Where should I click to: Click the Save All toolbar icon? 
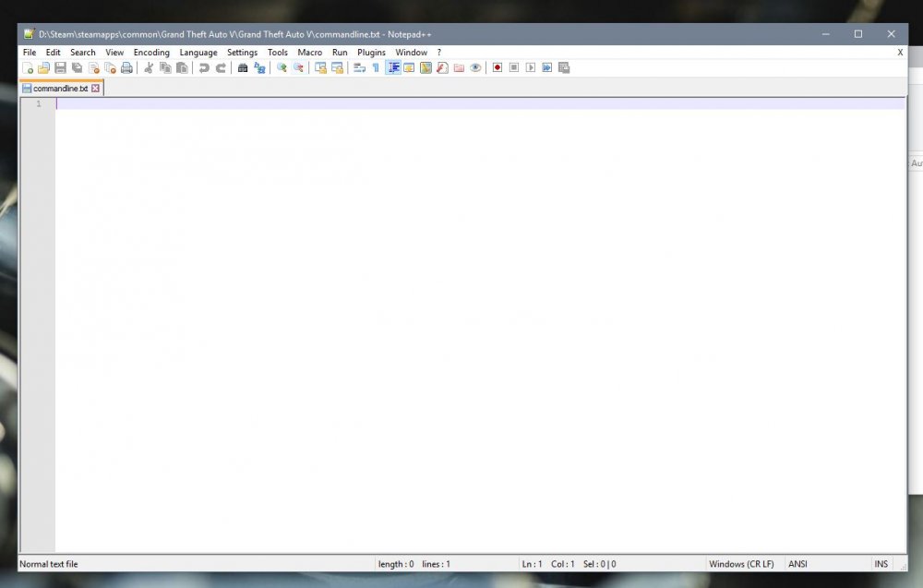(x=77, y=67)
